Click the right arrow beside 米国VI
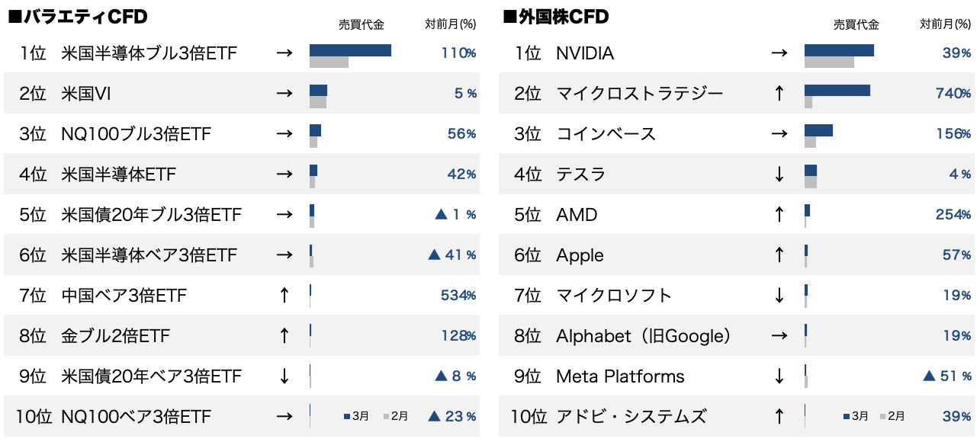 click(x=284, y=94)
